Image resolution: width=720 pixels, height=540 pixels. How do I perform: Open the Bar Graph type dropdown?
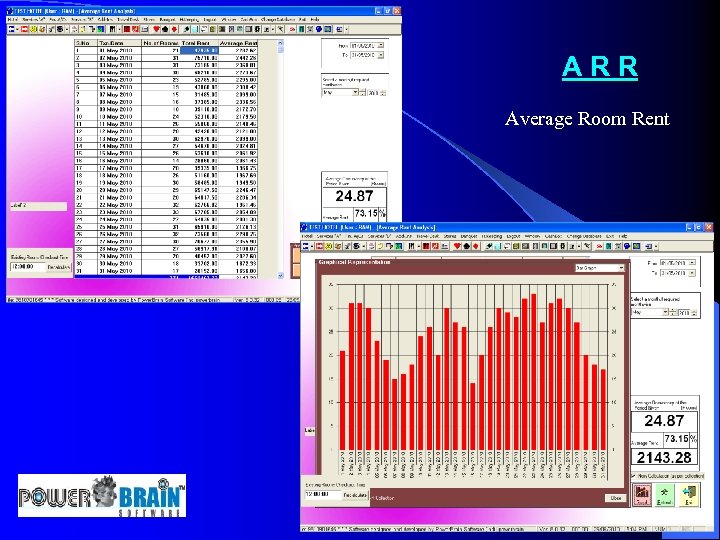621,268
